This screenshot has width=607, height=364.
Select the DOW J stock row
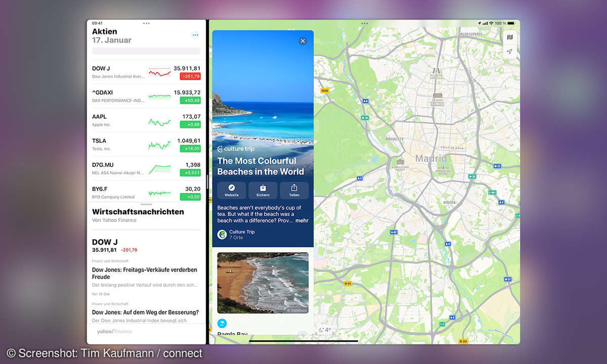click(x=146, y=72)
